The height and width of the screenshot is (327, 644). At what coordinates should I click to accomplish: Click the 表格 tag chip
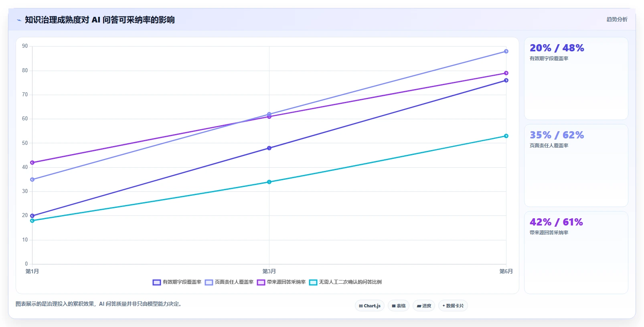[399, 306]
